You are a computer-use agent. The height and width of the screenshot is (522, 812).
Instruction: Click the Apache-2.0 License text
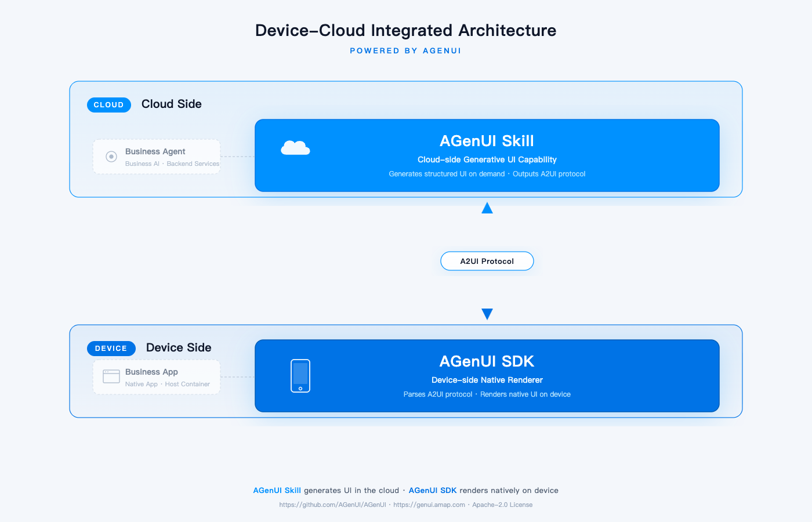tap(502, 505)
